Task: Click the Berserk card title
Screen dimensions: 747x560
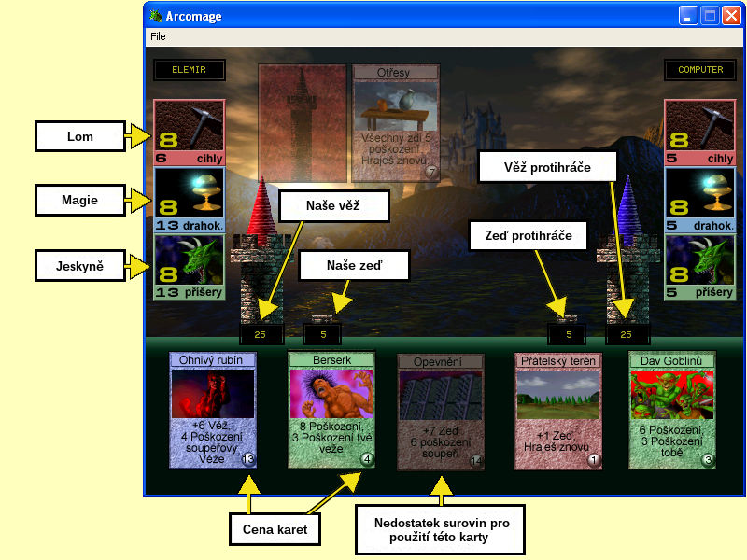Action: click(331, 360)
